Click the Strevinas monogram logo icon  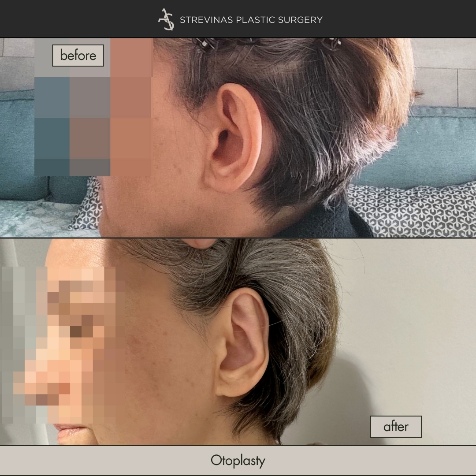click(166, 19)
